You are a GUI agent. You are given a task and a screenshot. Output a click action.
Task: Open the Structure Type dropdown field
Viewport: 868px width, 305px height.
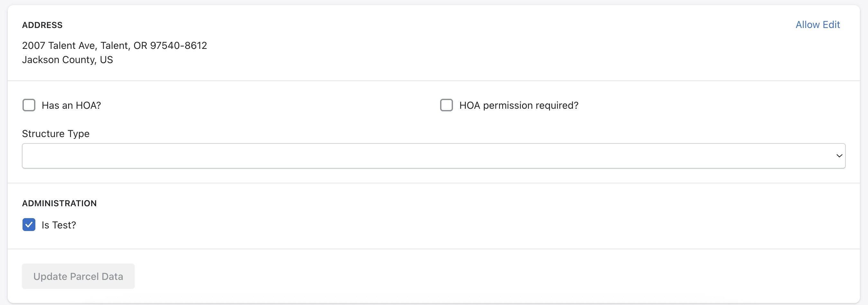pyautogui.click(x=433, y=156)
